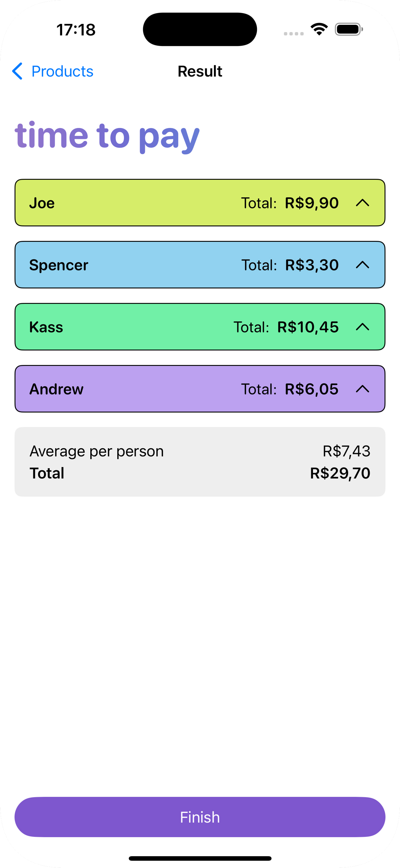Tap the Average per person row
Screen dimensions: 400x868
pyautogui.click(x=200, y=451)
